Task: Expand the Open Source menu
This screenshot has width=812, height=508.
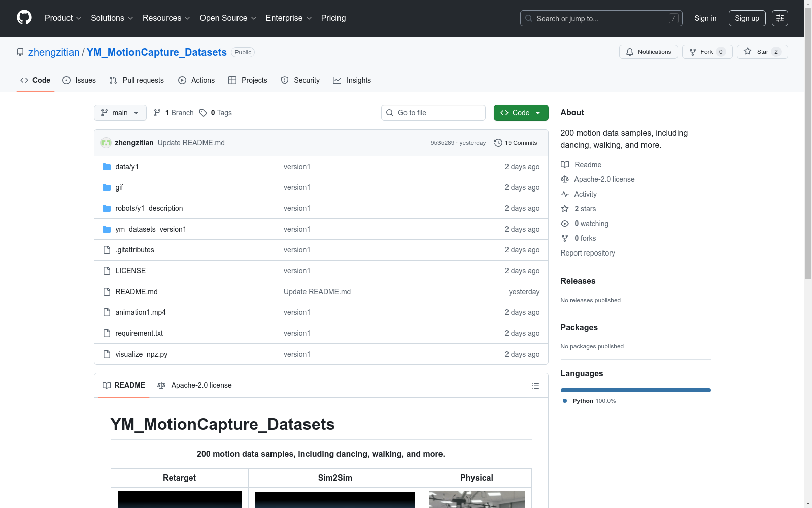Action: [x=228, y=18]
